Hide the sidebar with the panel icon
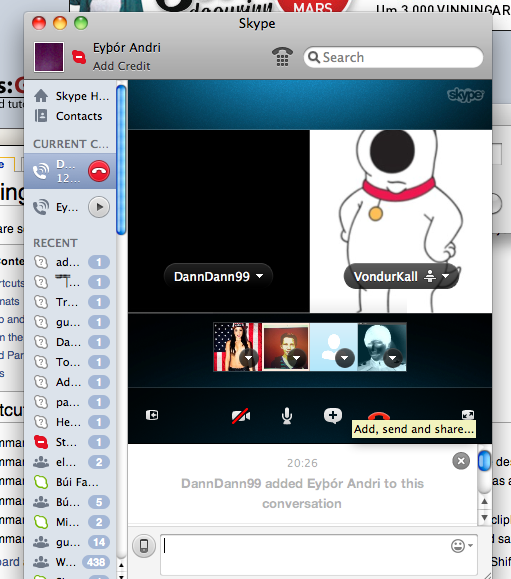511x579 pixels. coord(152,415)
